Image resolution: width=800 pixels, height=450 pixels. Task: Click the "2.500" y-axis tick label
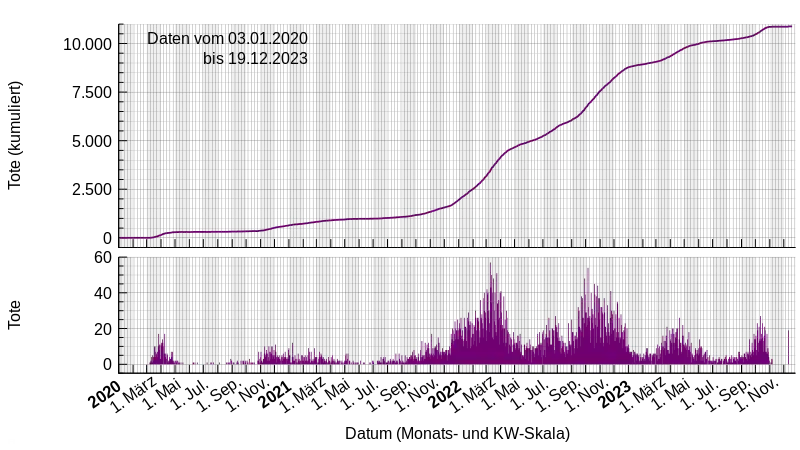[92, 189]
